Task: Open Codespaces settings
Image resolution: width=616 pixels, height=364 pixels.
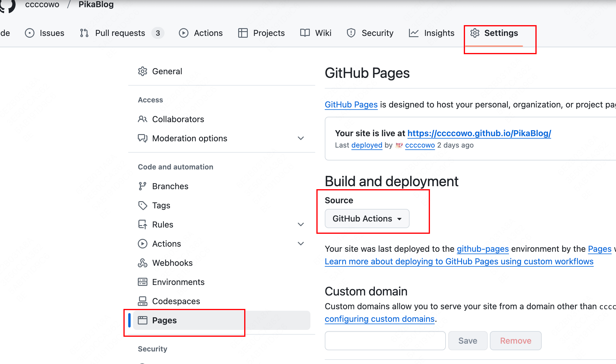Action: (x=222, y=301)
